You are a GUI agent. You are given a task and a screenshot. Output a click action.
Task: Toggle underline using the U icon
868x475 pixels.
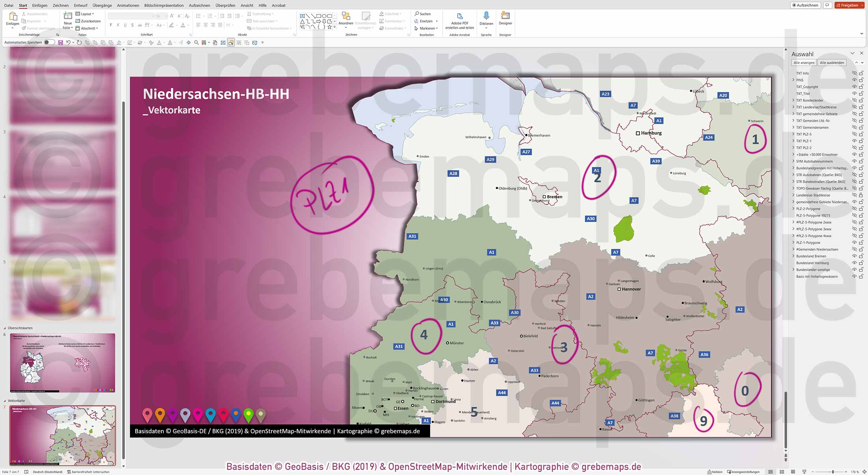coord(125,24)
